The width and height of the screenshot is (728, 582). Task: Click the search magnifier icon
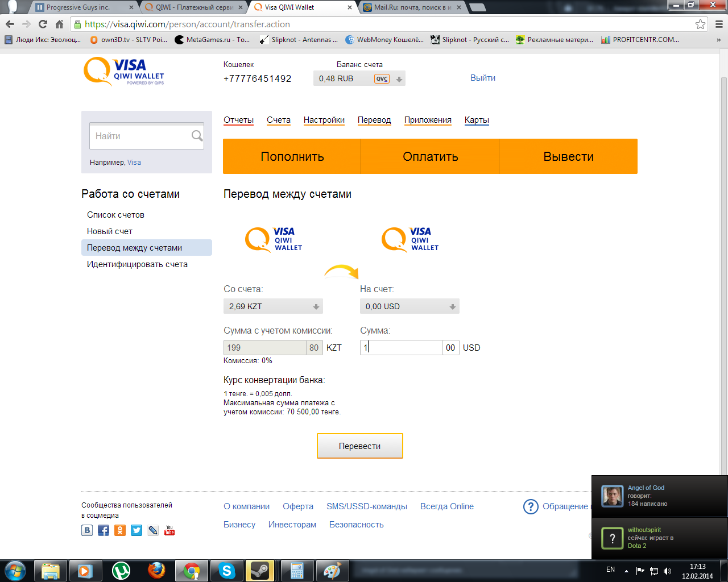197,136
